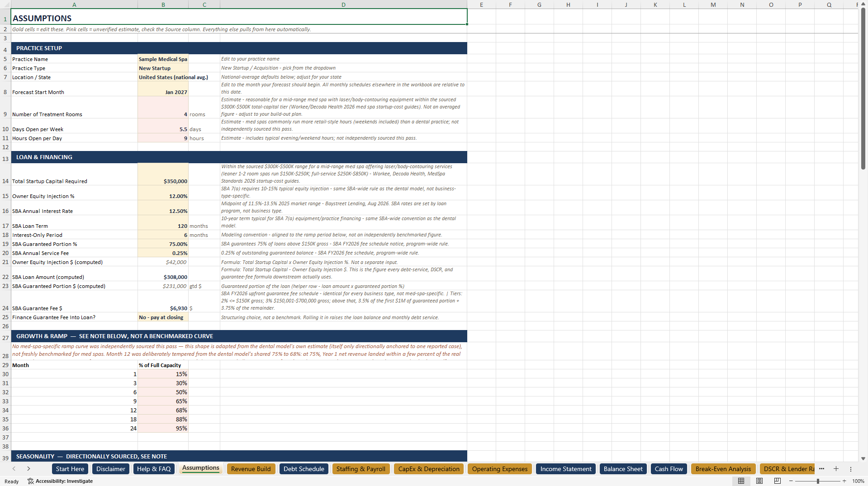Image resolution: width=868 pixels, height=486 pixels.
Task: Open the Break-Even Analysis tab
Action: coord(723,469)
